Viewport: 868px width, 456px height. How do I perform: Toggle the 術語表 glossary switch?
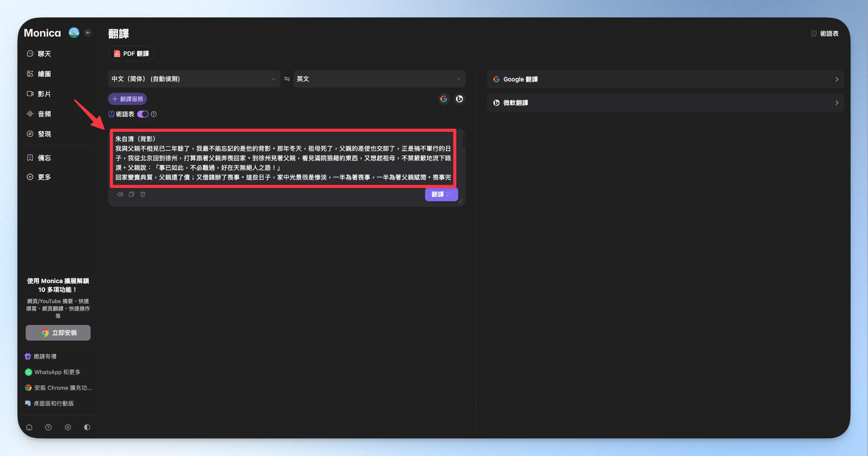(143, 114)
